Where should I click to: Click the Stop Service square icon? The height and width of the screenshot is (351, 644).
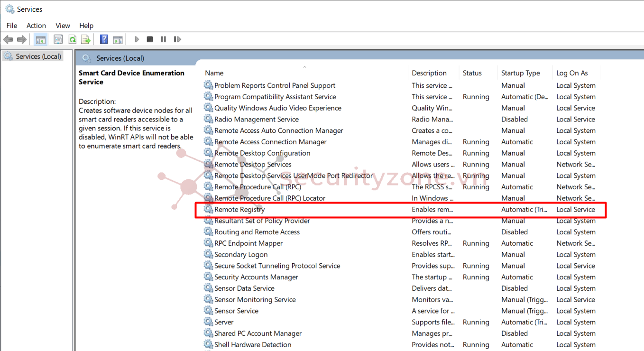[150, 39]
